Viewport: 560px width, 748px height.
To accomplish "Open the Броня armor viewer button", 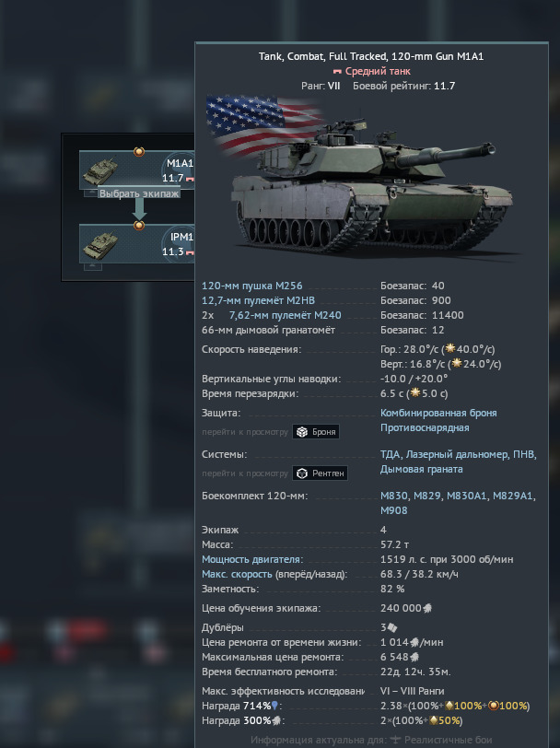I will 316,432.
